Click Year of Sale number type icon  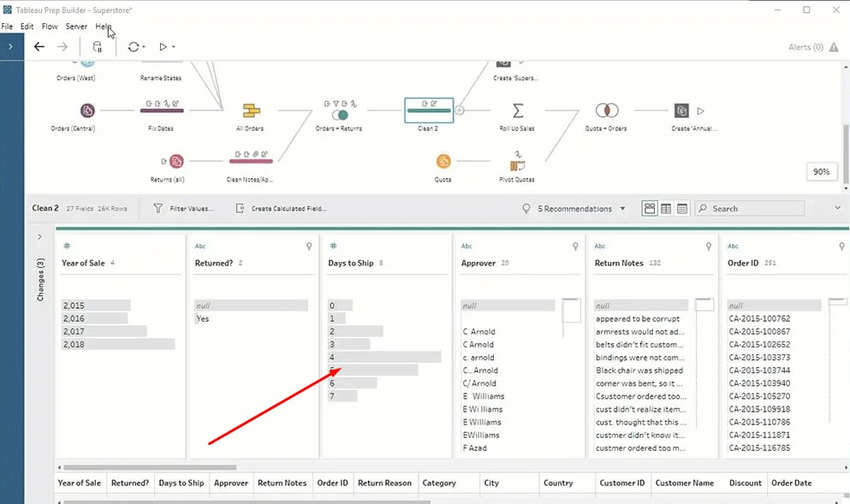[67, 246]
